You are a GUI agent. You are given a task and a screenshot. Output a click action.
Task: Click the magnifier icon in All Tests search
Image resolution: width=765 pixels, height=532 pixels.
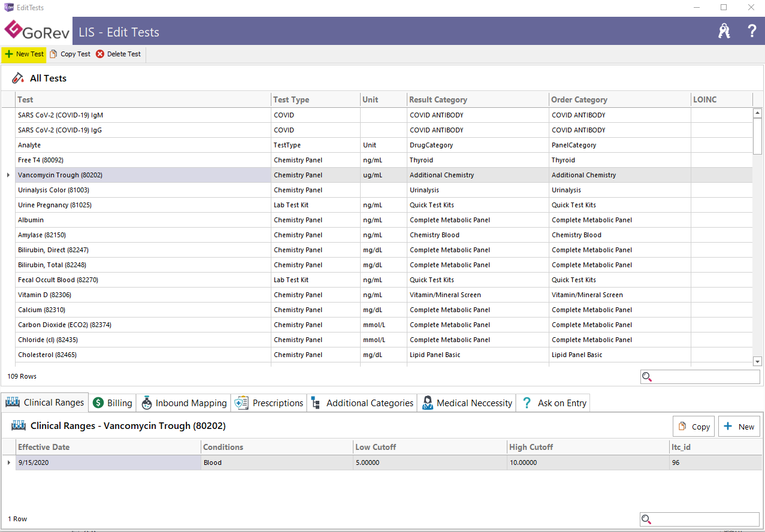pos(647,377)
